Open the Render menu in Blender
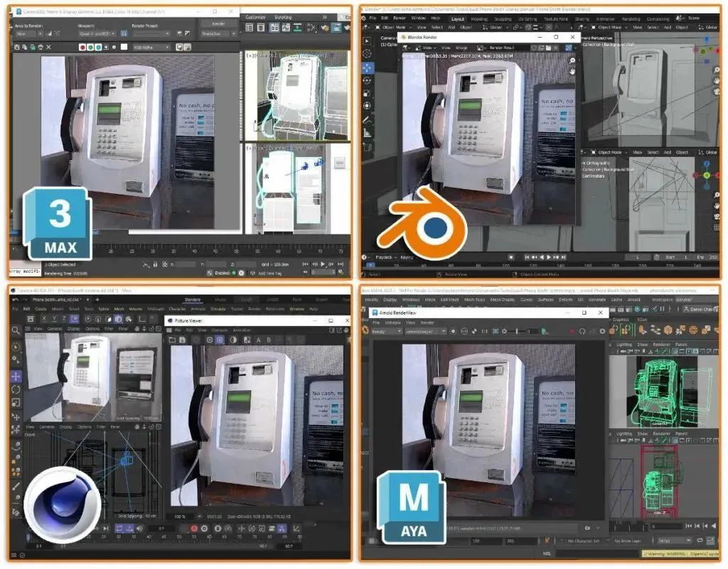 point(400,18)
